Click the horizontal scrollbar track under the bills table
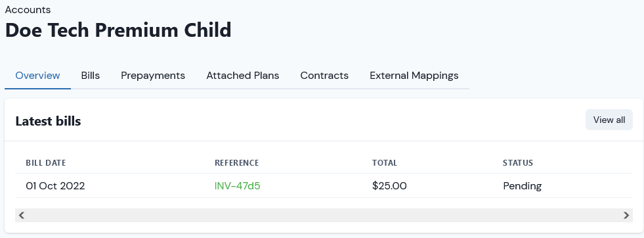This screenshot has height=238, width=644. [324, 215]
